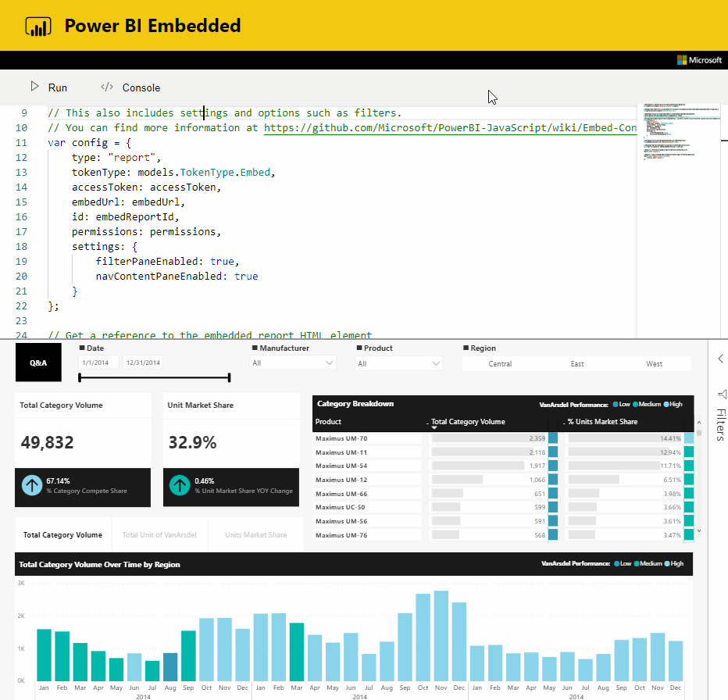Image resolution: width=728 pixels, height=700 pixels.
Task: Click the vertical Filters pane label
Action: click(720, 424)
